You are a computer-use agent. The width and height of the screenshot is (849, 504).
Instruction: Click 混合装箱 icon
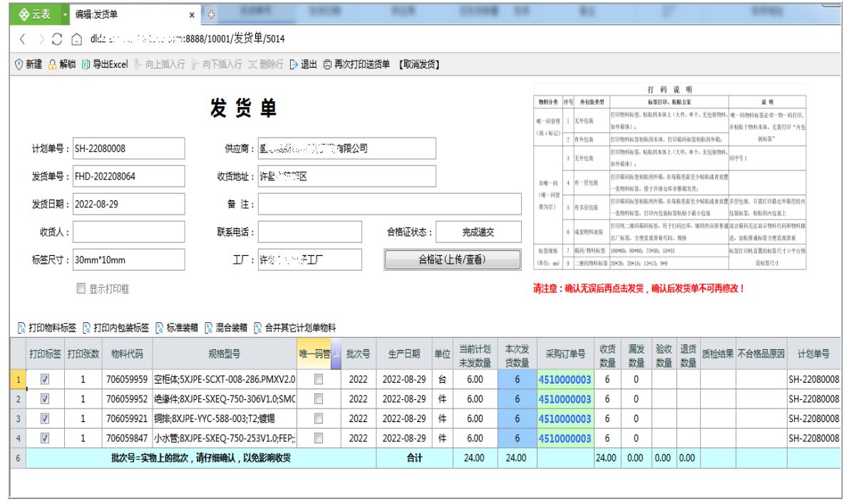[208, 327]
